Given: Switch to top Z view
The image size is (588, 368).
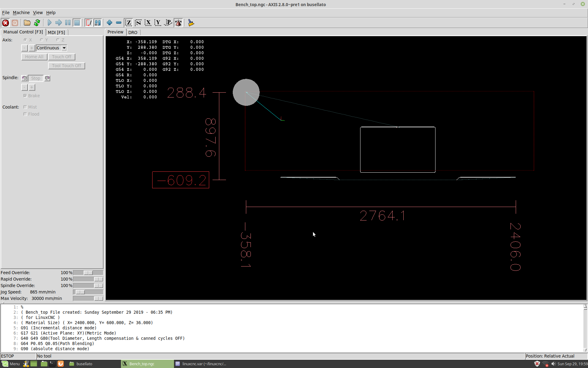Looking at the screenshot, I should pyautogui.click(x=129, y=23).
